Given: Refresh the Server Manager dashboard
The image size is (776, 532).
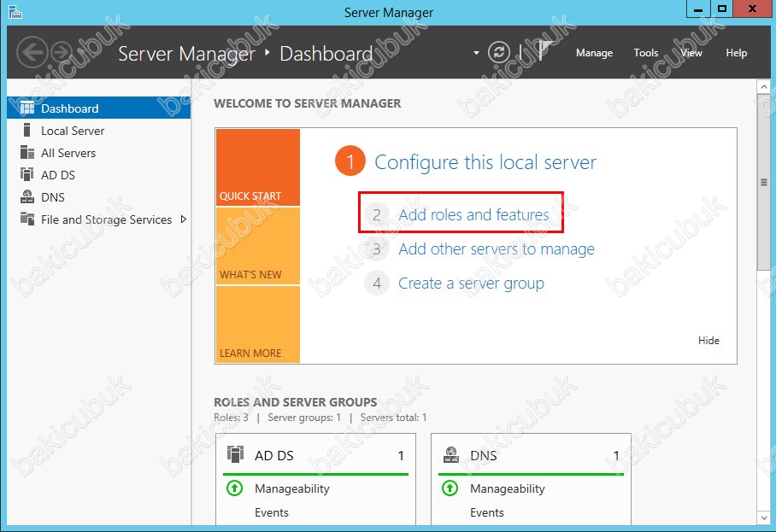Looking at the screenshot, I should click(499, 52).
